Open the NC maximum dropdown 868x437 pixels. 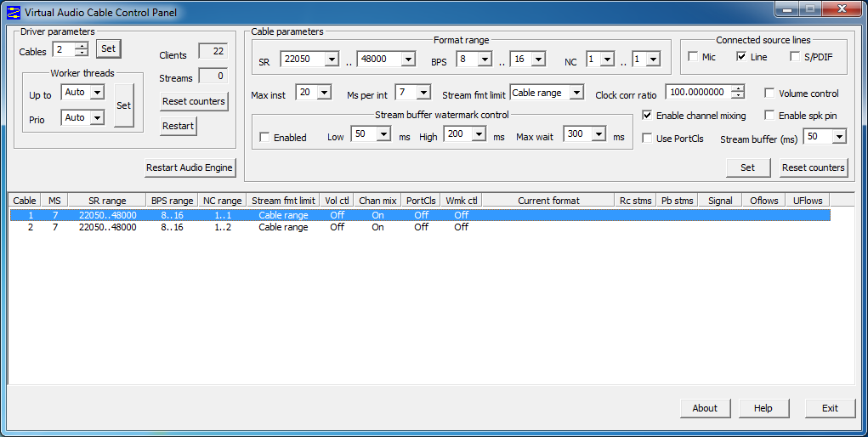pos(653,59)
